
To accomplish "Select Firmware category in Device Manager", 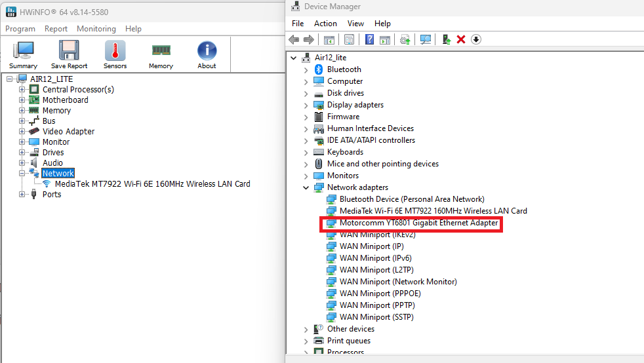I will (x=344, y=117).
